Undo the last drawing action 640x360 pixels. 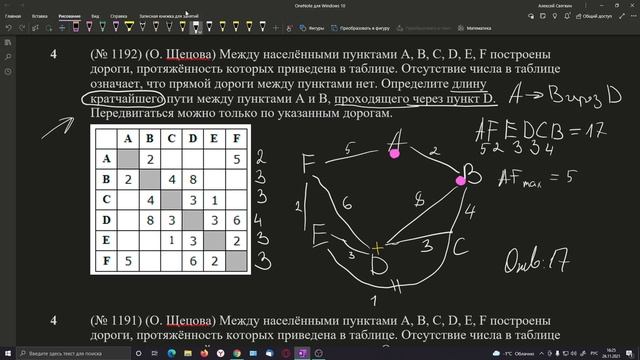[x=9, y=28]
